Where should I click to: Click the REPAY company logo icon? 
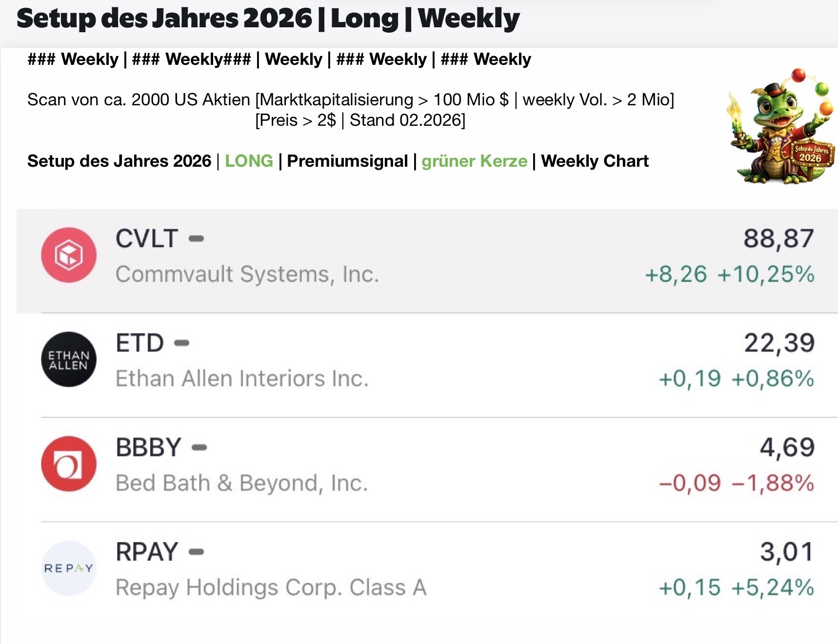(x=69, y=568)
